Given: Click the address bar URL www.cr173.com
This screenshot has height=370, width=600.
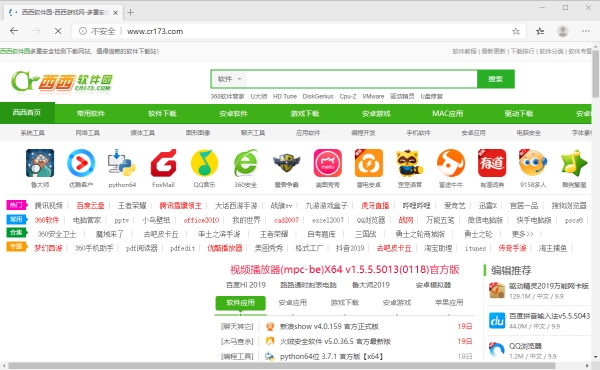Looking at the screenshot, I should 155,31.
